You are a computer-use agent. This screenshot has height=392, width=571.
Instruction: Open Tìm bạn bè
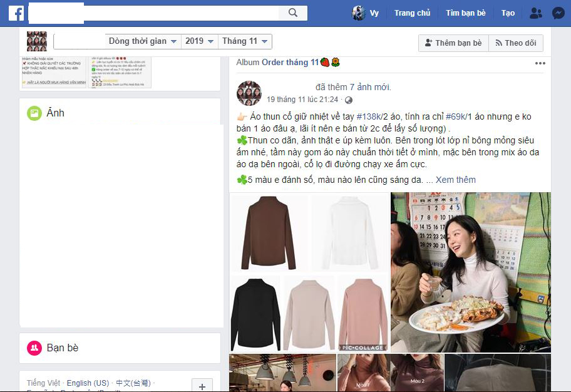(x=466, y=13)
